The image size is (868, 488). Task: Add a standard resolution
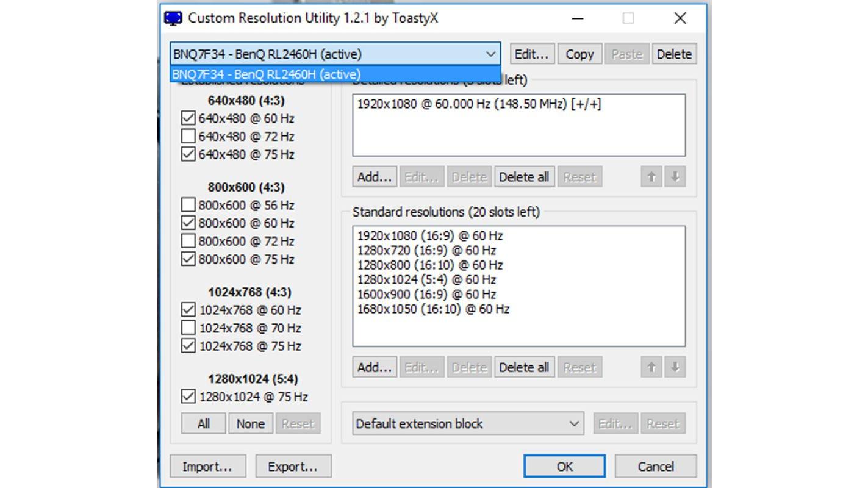pyautogui.click(x=375, y=367)
